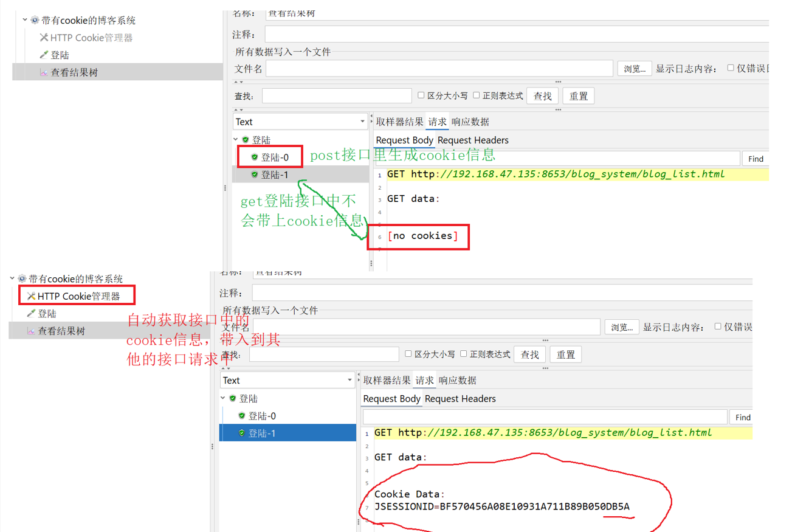Image resolution: width=792 pixels, height=532 pixels.
Task: Collapse the 登陆 result node in lower results tree
Action: click(x=223, y=398)
